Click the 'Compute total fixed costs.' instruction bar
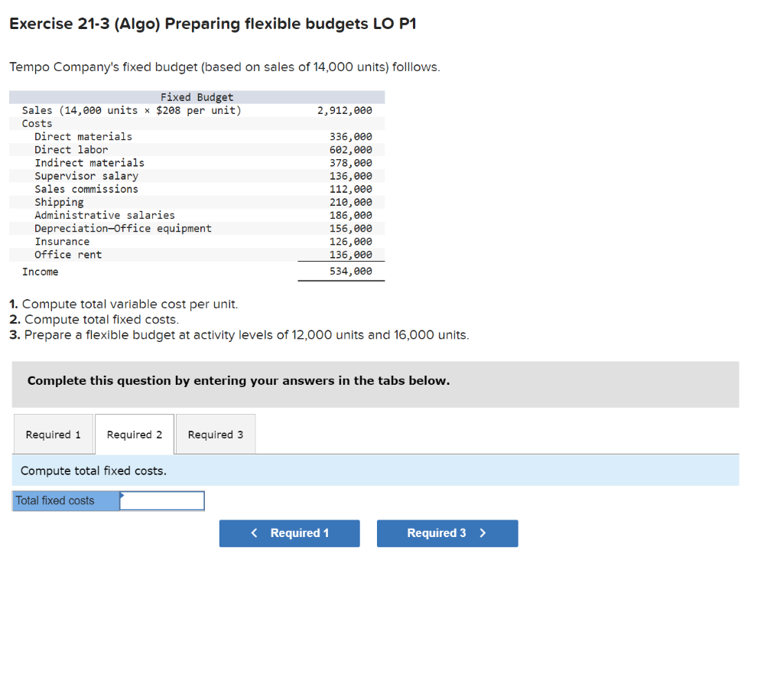The width and height of the screenshot is (783, 700). pos(375,470)
